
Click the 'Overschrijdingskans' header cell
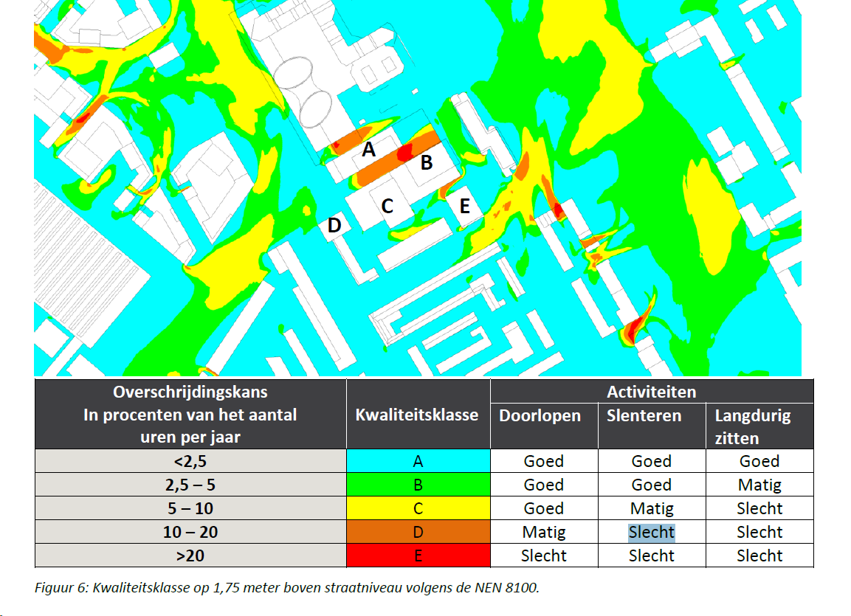tap(190, 415)
